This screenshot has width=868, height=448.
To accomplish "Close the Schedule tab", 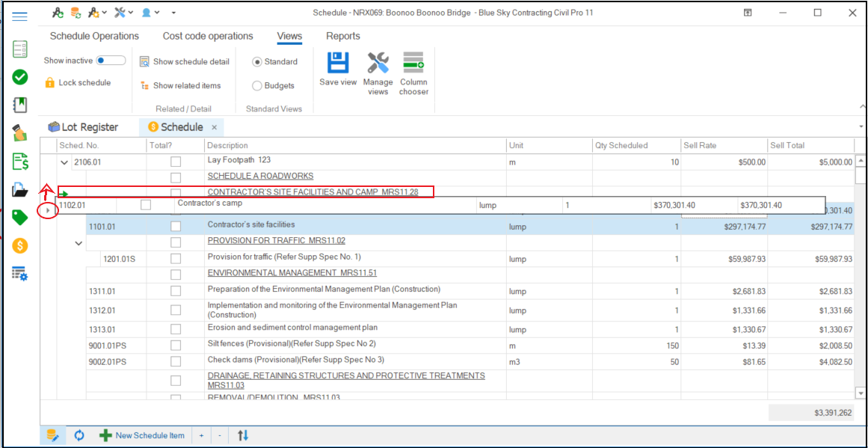I will (x=215, y=127).
